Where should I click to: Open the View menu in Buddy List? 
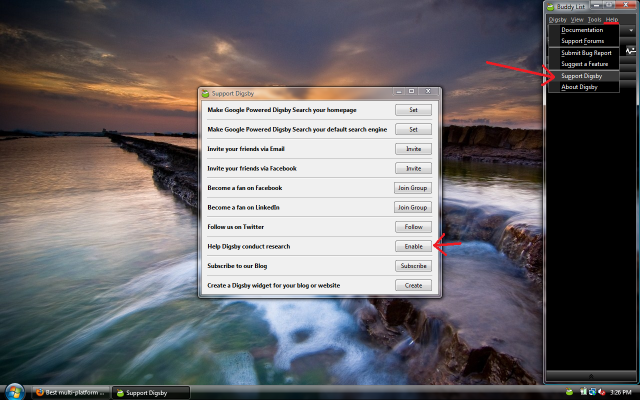577,20
